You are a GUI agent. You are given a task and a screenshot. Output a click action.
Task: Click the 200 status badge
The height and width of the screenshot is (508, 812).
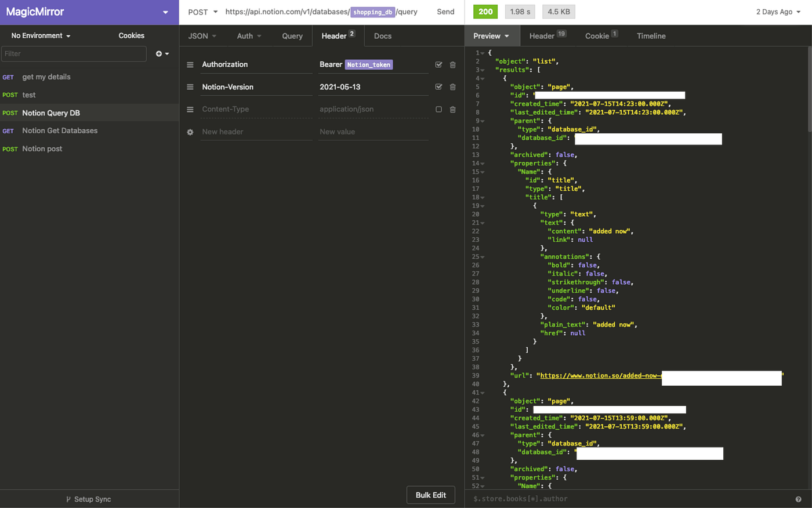click(485, 12)
